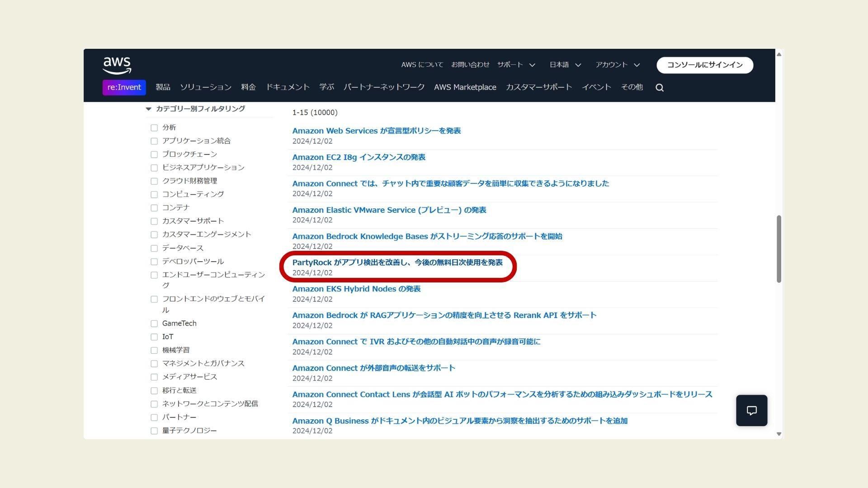Open the chat widget icon
Viewport: 868px width, 488px height.
[751, 410]
